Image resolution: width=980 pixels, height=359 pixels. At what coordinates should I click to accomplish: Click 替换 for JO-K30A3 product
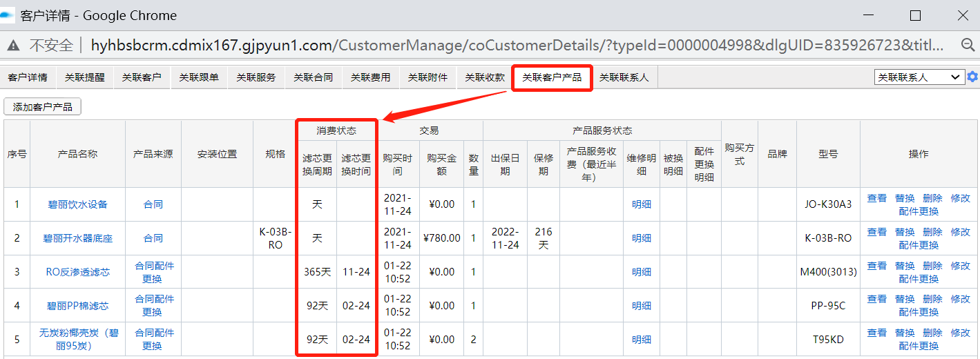[x=905, y=198]
